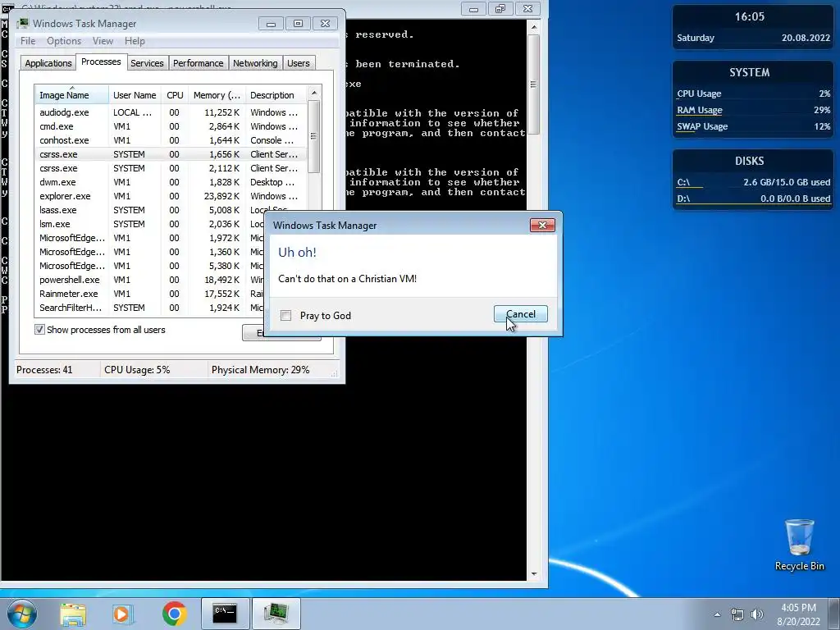Switch to the Networking tab
Screen dimensions: 840x630
pyautogui.click(x=255, y=63)
